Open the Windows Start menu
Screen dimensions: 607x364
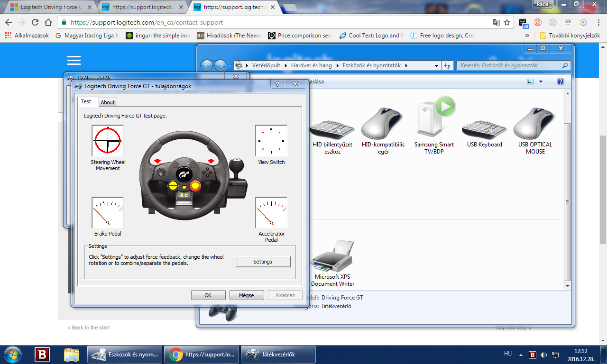(13, 355)
